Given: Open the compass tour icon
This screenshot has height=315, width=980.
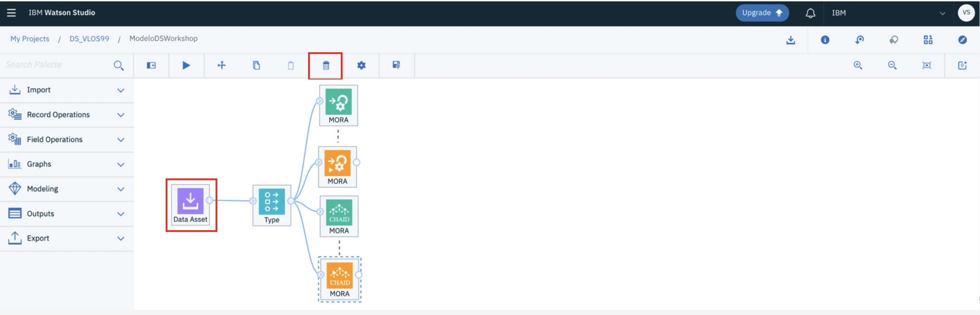Looking at the screenshot, I should coord(962,40).
